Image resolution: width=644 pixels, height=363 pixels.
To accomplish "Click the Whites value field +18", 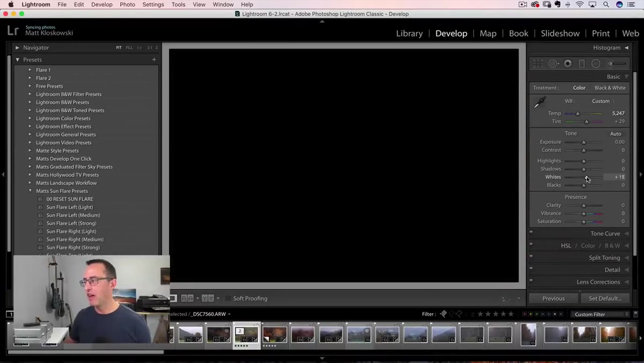I will pos(614,177).
